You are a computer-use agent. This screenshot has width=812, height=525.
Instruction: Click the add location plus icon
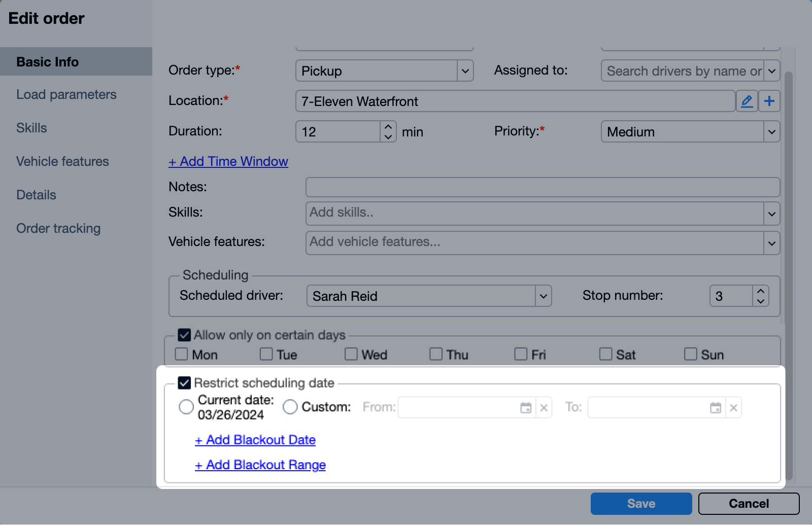(769, 101)
